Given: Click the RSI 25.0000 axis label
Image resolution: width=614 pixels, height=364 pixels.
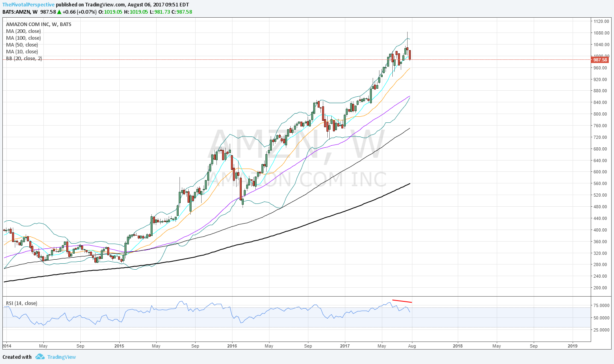Looking at the screenshot, I should point(602,330).
